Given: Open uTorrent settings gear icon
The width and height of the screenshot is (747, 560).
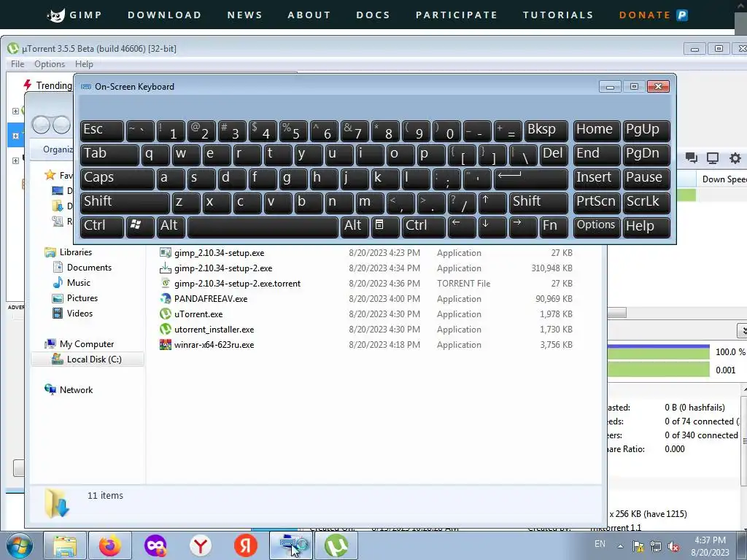Looking at the screenshot, I should 735,158.
